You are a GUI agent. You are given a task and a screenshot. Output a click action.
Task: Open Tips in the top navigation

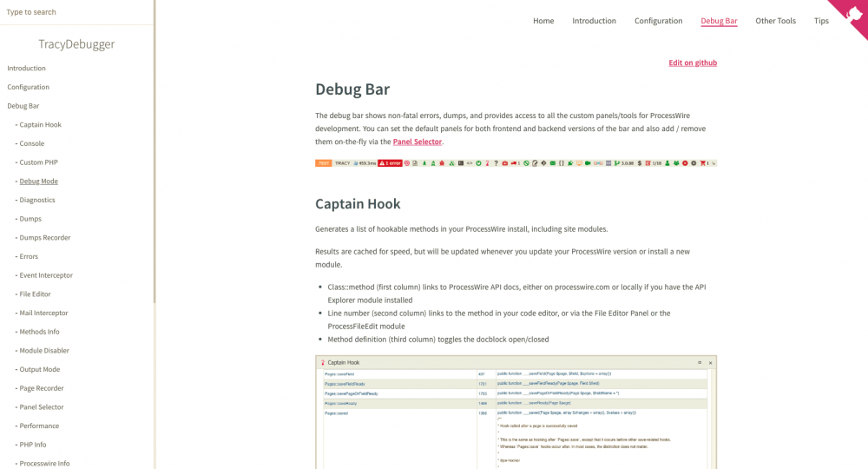point(821,21)
